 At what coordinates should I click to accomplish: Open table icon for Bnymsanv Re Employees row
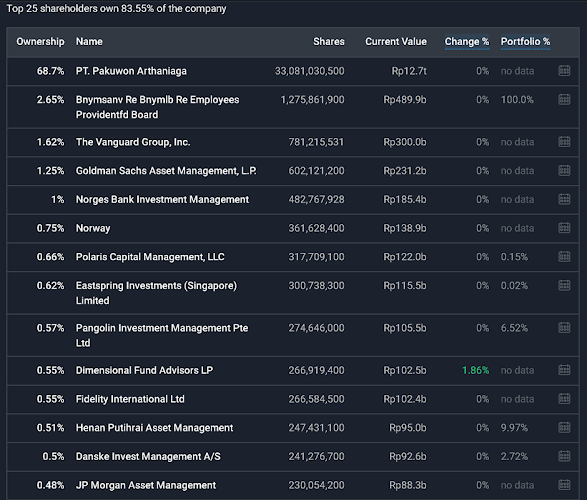[564, 100]
